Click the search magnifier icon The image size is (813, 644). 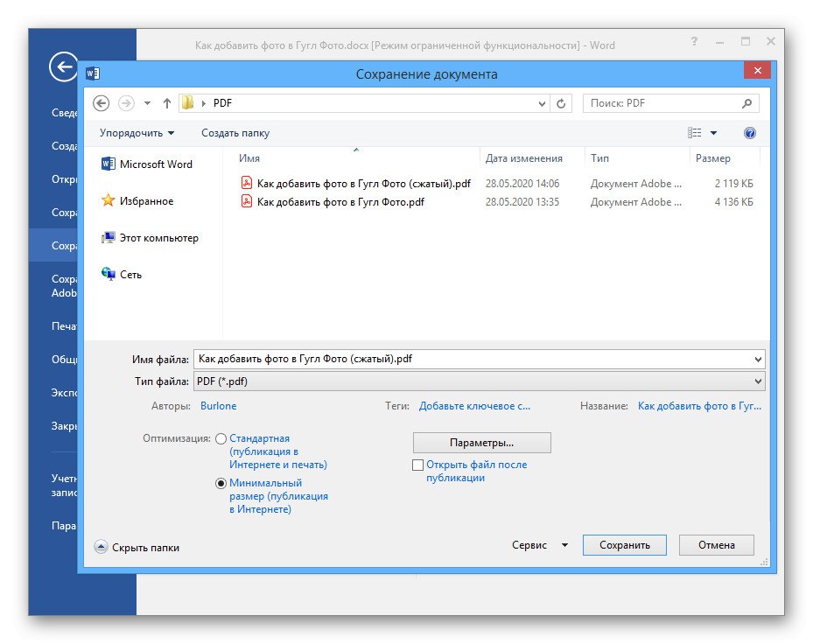(x=746, y=103)
